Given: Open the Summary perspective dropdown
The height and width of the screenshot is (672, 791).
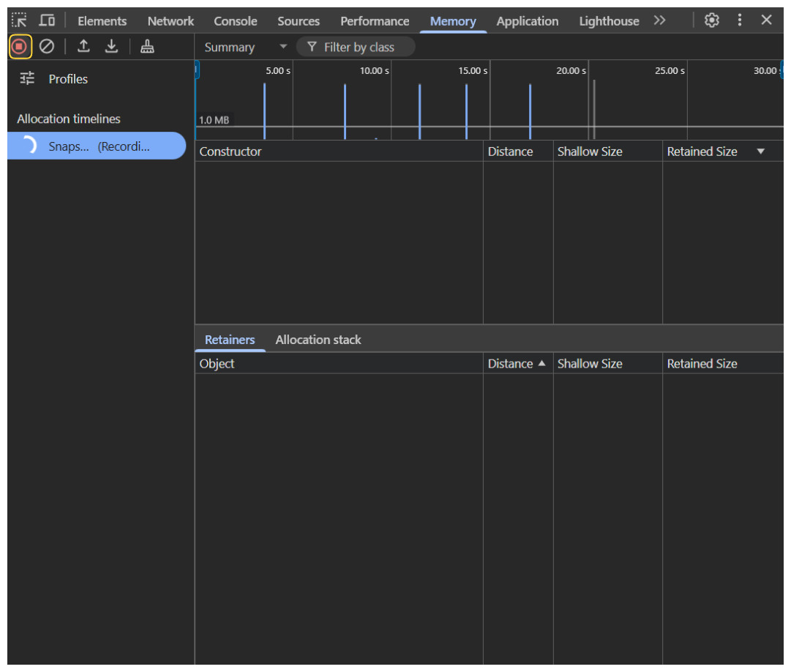Looking at the screenshot, I should [x=245, y=47].
